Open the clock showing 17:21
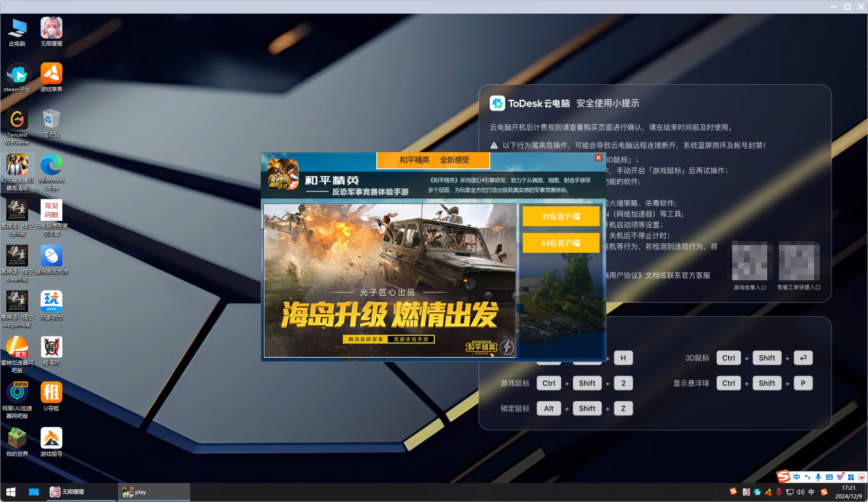This screenshot has height=502, width=868. pos(849,492)
